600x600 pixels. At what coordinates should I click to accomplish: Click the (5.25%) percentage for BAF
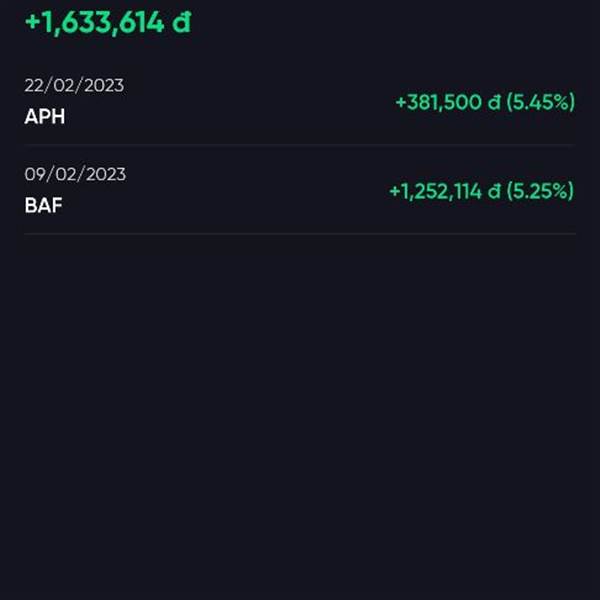pos(540,191)
